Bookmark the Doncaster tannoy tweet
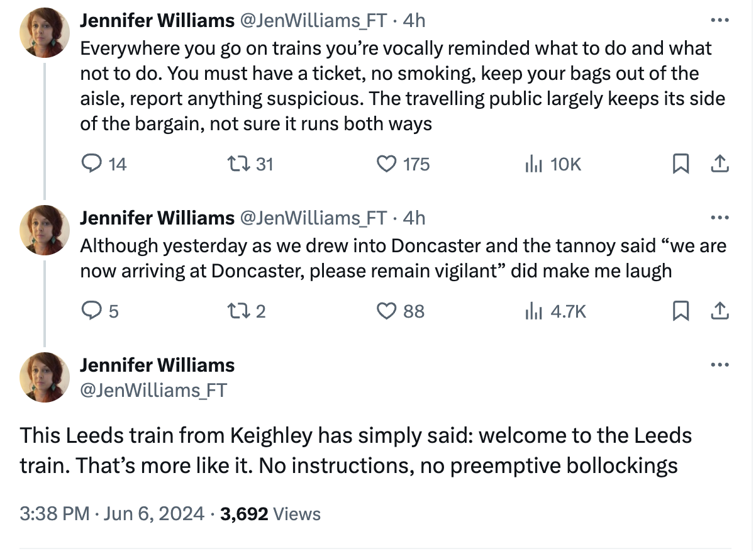This screenshot has height=551, width=756. pos(680,311)
